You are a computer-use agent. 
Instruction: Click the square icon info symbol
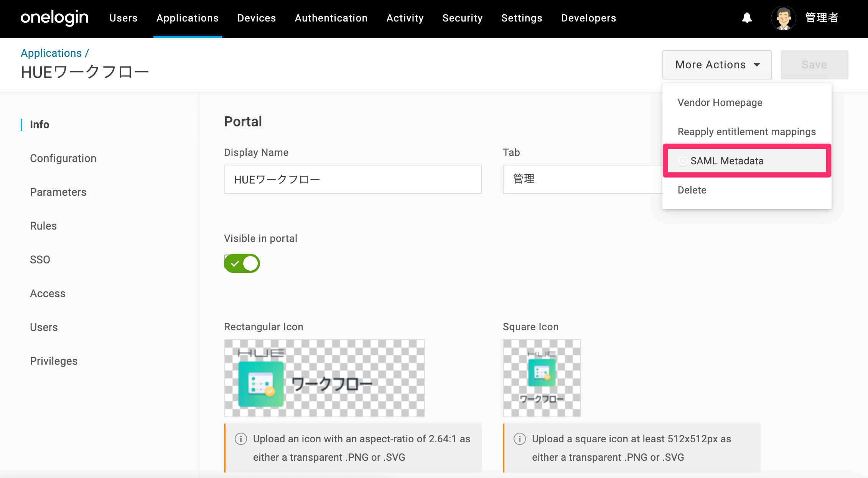coord(520,438)
